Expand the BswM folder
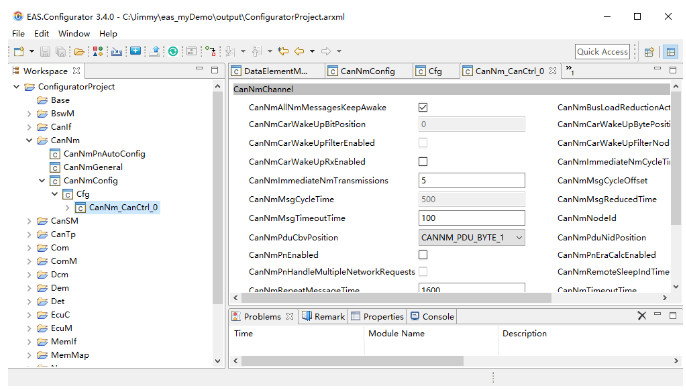The height and width of the screenshot is (390, 686). coord(29,114)
